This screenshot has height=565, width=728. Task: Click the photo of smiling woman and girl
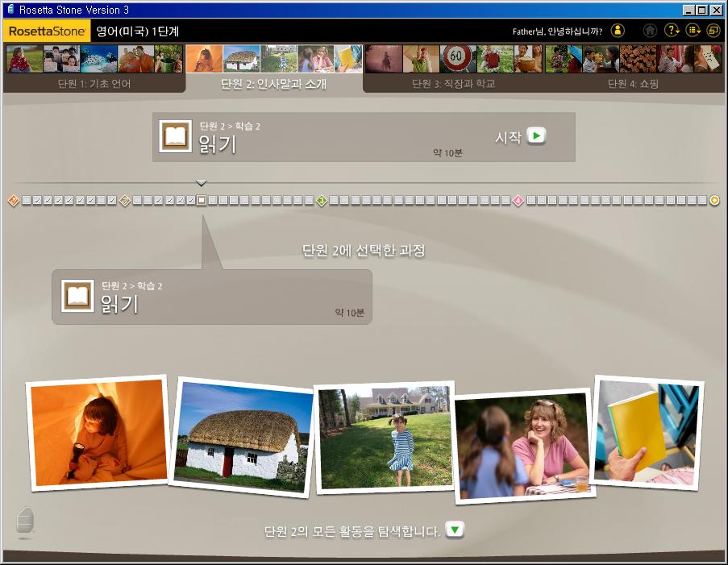[524, 446]
